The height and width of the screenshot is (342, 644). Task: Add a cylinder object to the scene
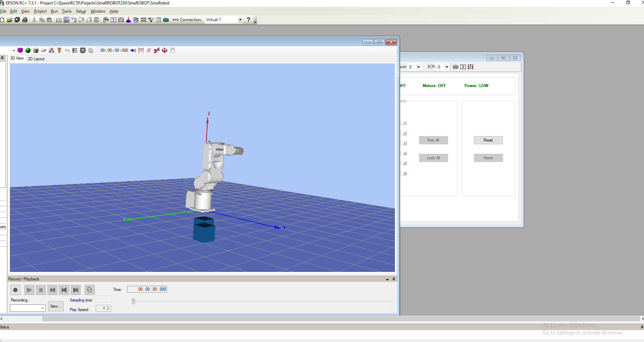(x=36, y=50)
